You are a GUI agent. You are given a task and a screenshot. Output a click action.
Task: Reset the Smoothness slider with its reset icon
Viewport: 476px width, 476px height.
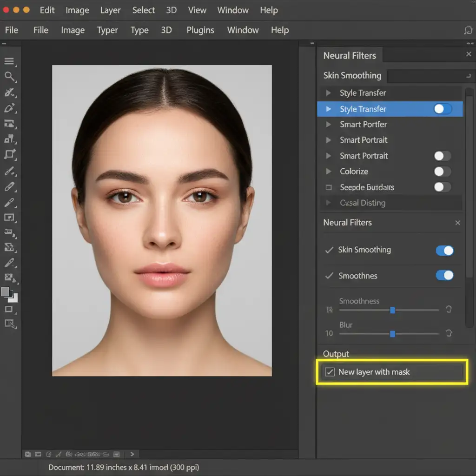coord(449,310)
